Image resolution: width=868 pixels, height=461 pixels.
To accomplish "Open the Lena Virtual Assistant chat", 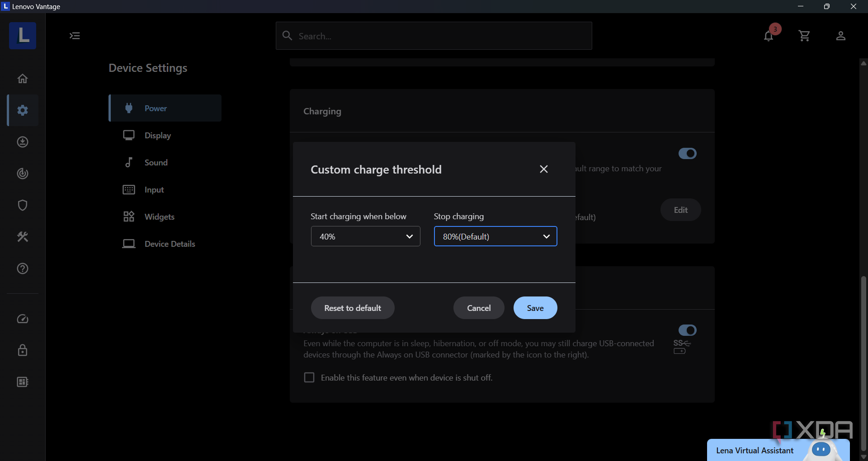I will pyautogui.click(x=778, y=450).
